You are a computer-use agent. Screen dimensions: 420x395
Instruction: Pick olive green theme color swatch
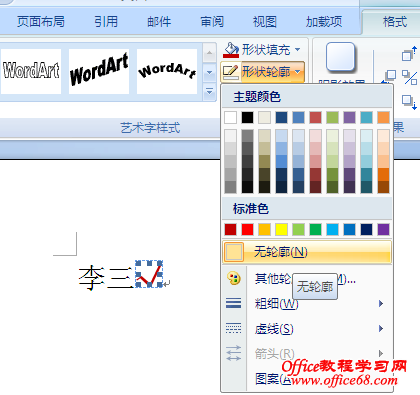tap(332, 117)
